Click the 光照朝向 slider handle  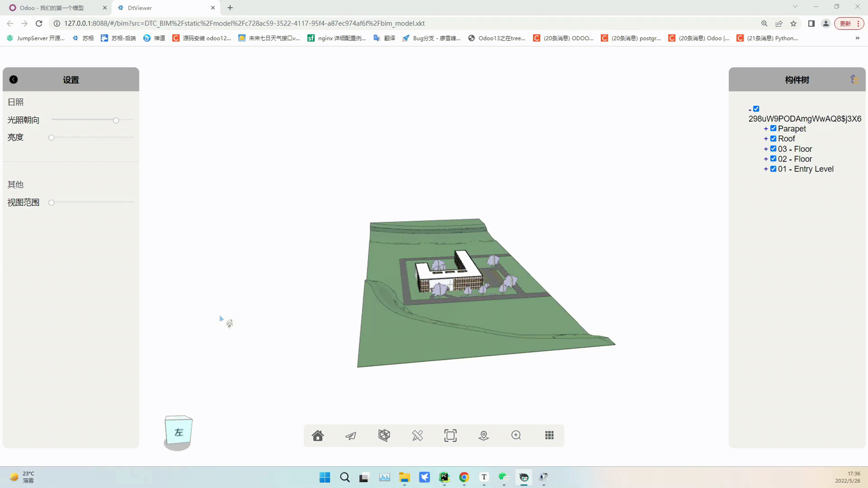116,120
